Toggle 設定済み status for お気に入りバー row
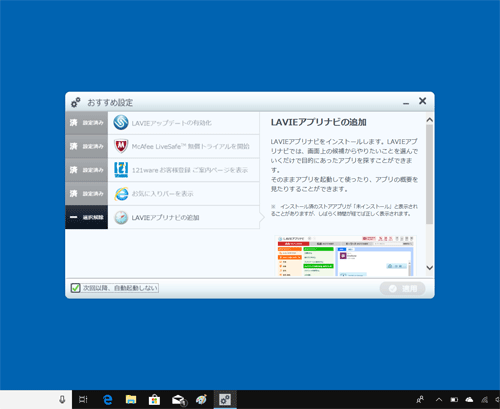Screen dimensions: 500x409 pyautogui.click(x=87, y=194)
